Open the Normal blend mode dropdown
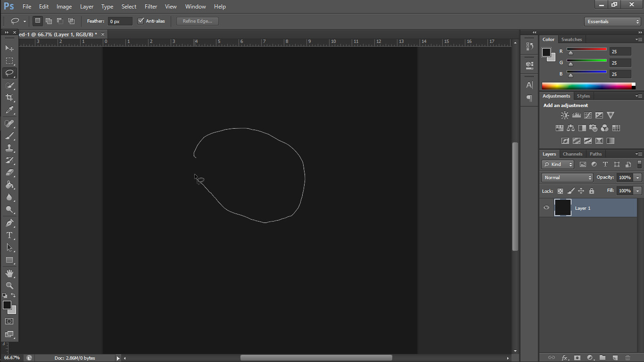 (x=567, y=178)
